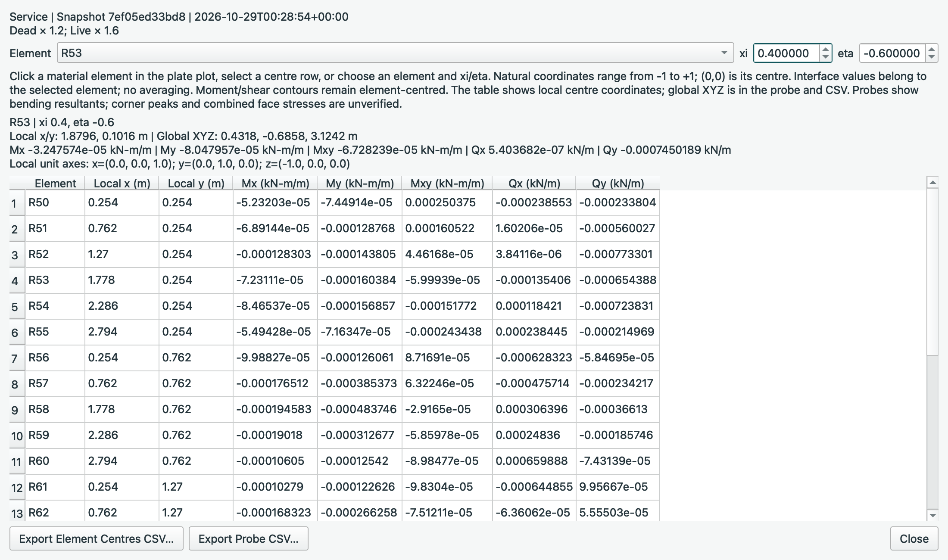Viewport: 948px width, 560px height.
Task: Select the R57 element cell
Action: [x=55, y=383]
